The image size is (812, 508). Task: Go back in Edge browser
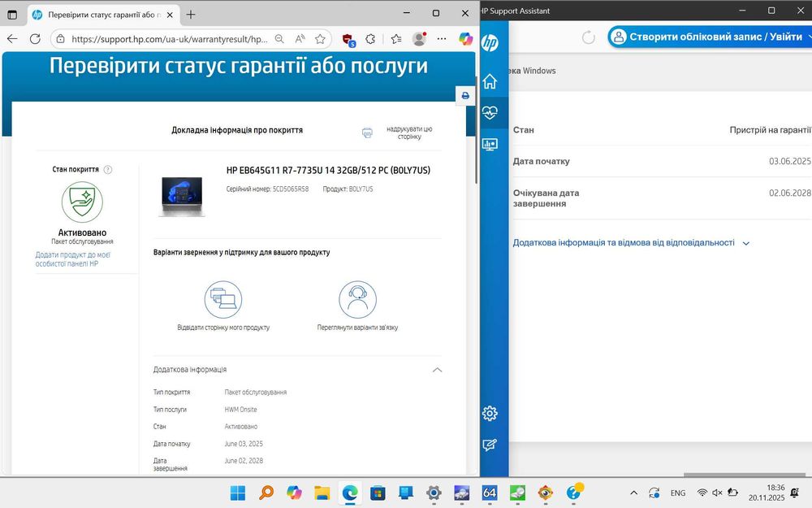pyautogui.click(x=12, y=39)
